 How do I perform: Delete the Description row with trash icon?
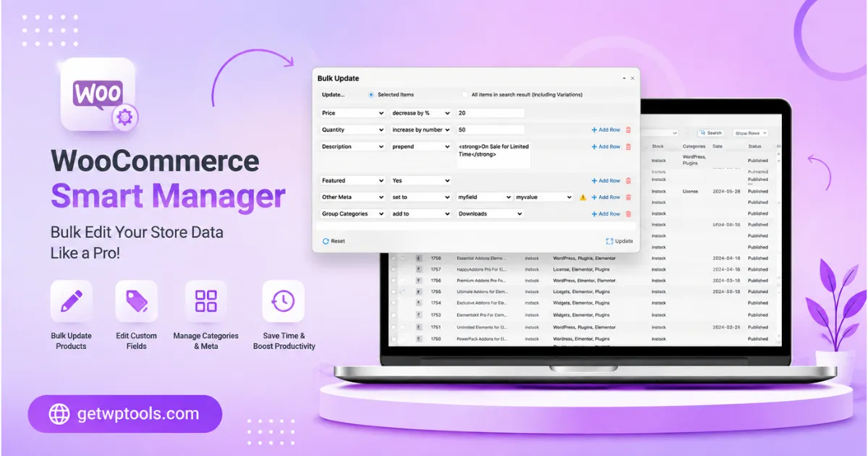(628, 147)
